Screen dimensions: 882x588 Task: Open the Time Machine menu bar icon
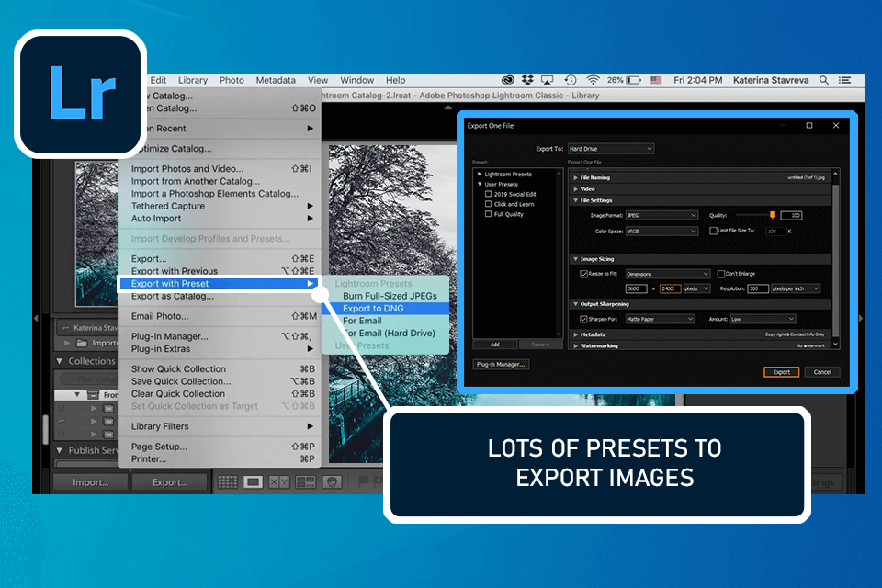(571, 80)
